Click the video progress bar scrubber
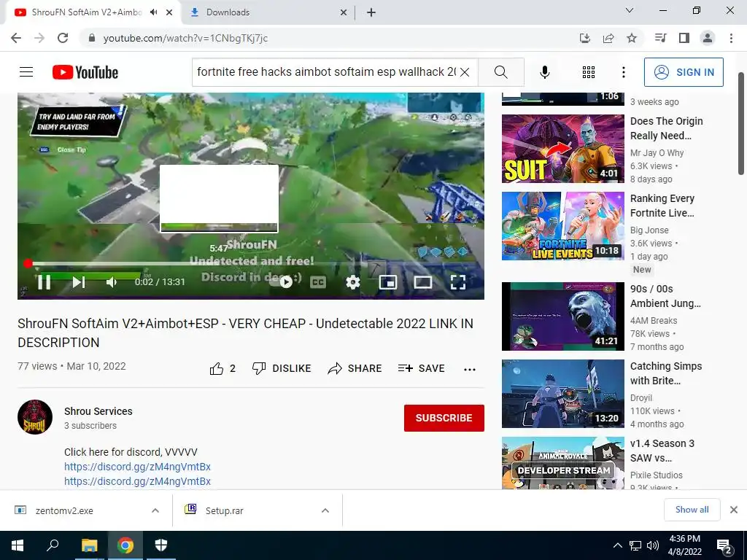The height and width of the screenshot is (560, 747). click(28, 263)
